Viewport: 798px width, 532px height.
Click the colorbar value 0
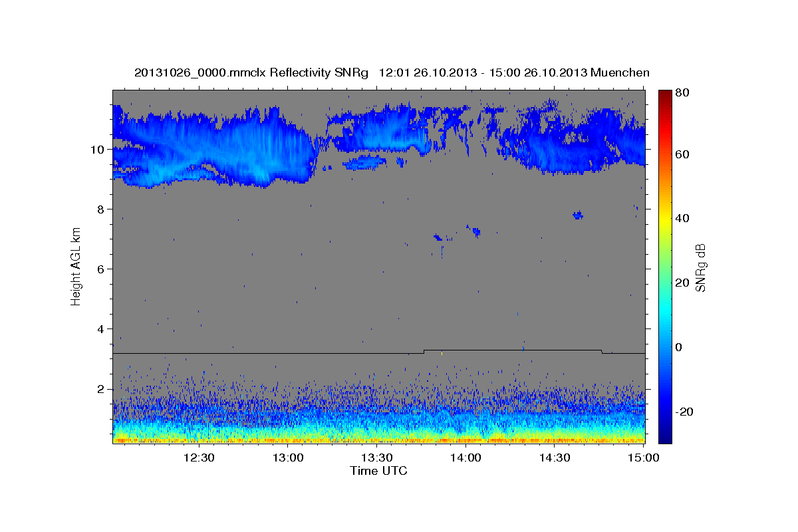(x=680, y=347)
